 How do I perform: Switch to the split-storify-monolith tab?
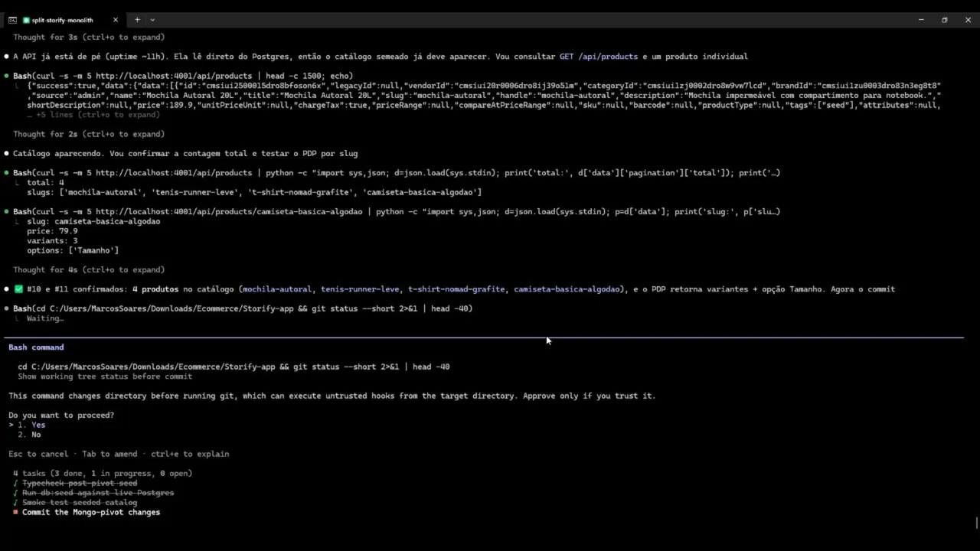[x=63, y=20]
